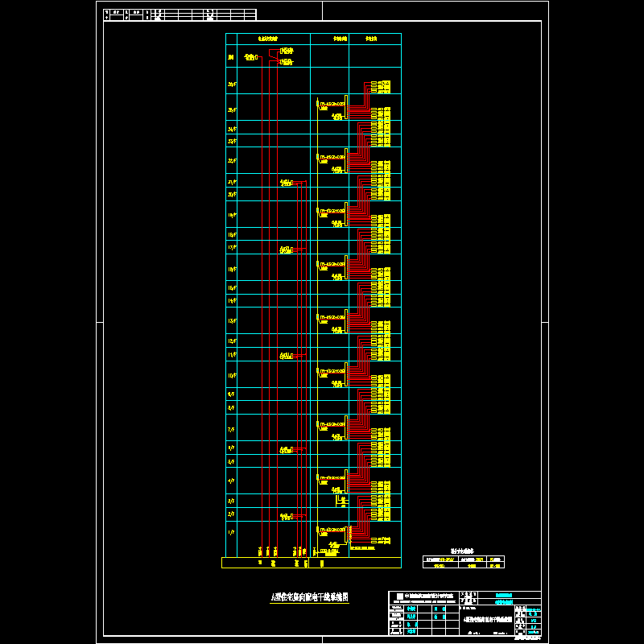Click the drawing name cell in title block
The width and height of the screenshot is (644, 644).
[x=488, y=621]
